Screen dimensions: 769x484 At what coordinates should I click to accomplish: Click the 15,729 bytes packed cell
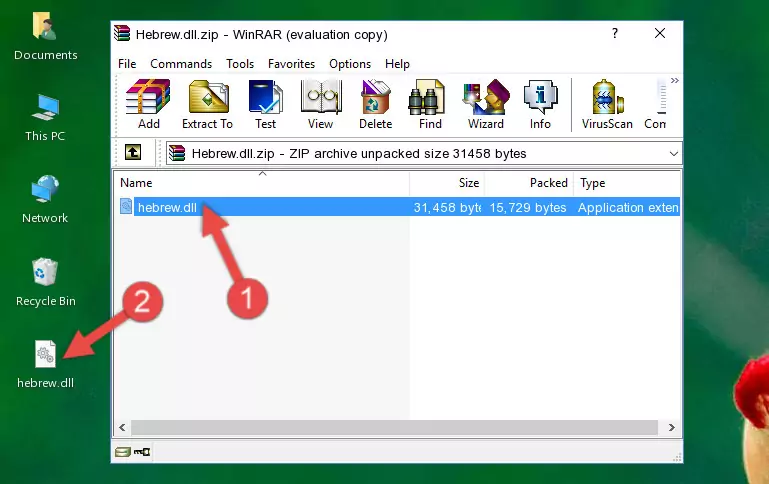[528, 207]
